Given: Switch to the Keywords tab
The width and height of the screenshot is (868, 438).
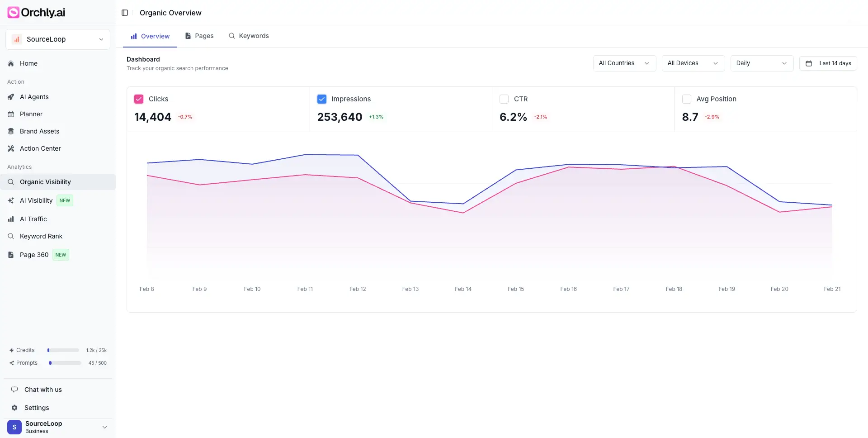Looking at the screenshot, I should point(249,36).
